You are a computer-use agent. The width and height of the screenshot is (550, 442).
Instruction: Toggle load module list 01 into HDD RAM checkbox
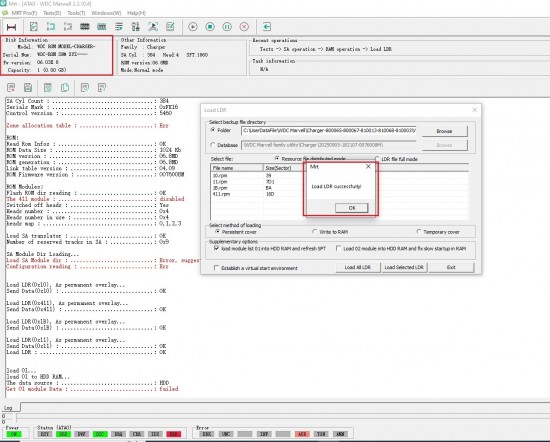pos(216,248)
